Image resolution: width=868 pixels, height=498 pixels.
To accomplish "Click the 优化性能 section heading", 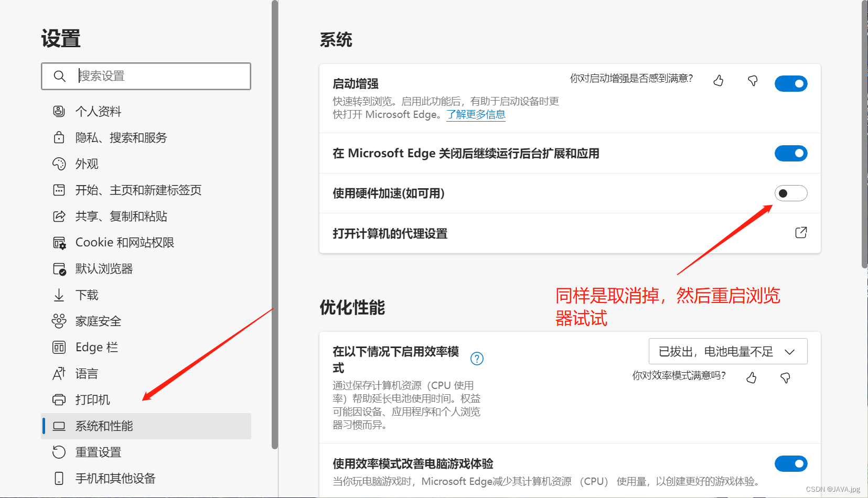I will [352, 307].
